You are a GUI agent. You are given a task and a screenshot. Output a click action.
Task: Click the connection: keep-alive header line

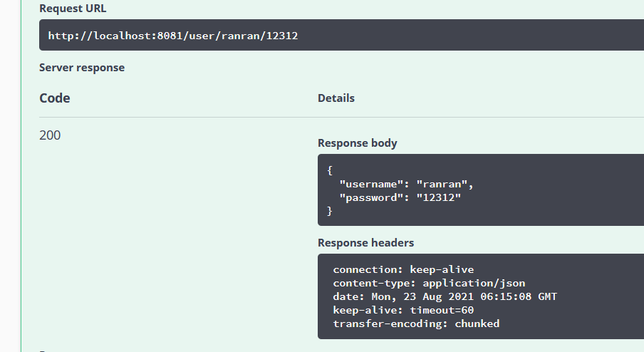pos(403,270)
